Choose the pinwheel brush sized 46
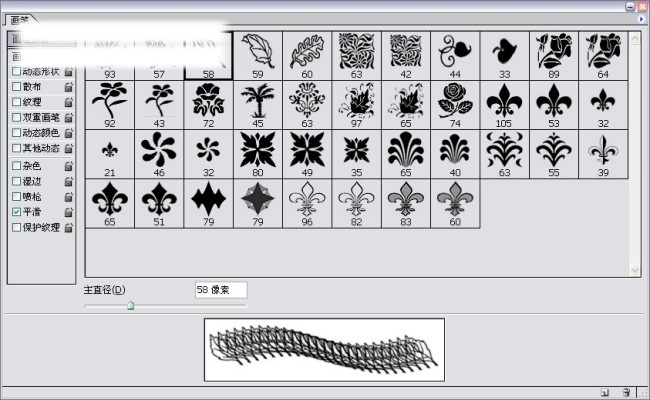The height and width of the screenshot is (400, 650). click(x=159, y=154)
